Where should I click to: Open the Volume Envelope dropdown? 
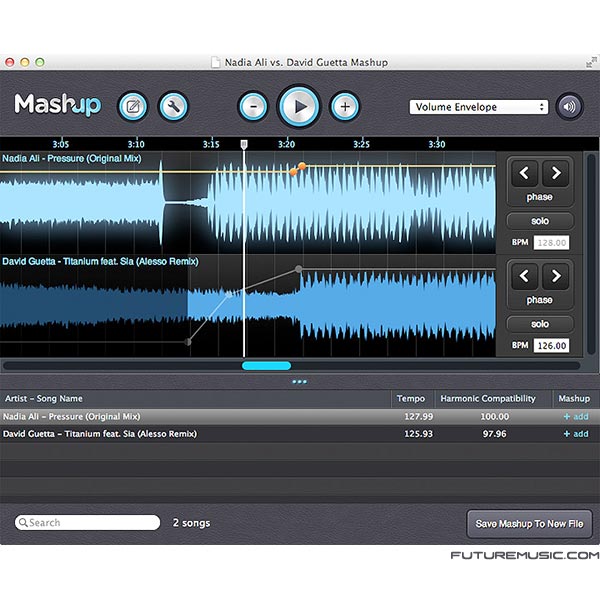coord(478,107)
